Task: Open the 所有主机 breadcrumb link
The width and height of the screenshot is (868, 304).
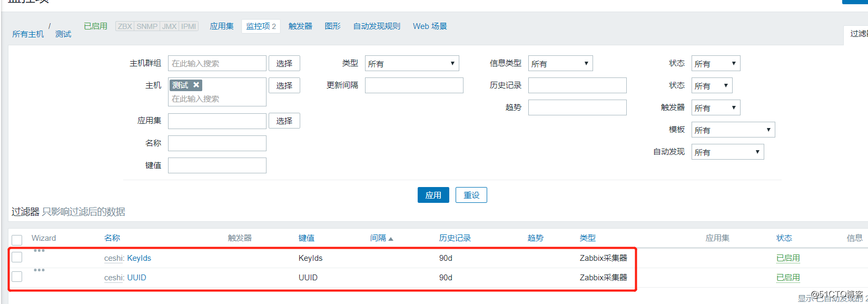Action: click(x=28, y=34)
